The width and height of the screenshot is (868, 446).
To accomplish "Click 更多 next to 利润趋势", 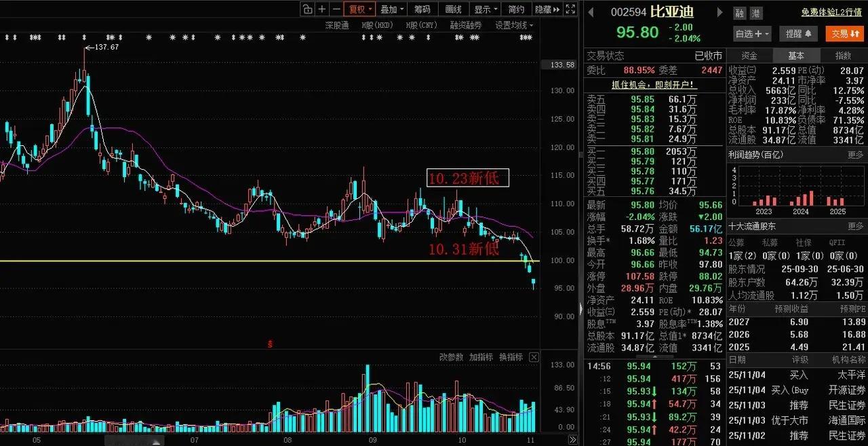I will click(856, 155).
